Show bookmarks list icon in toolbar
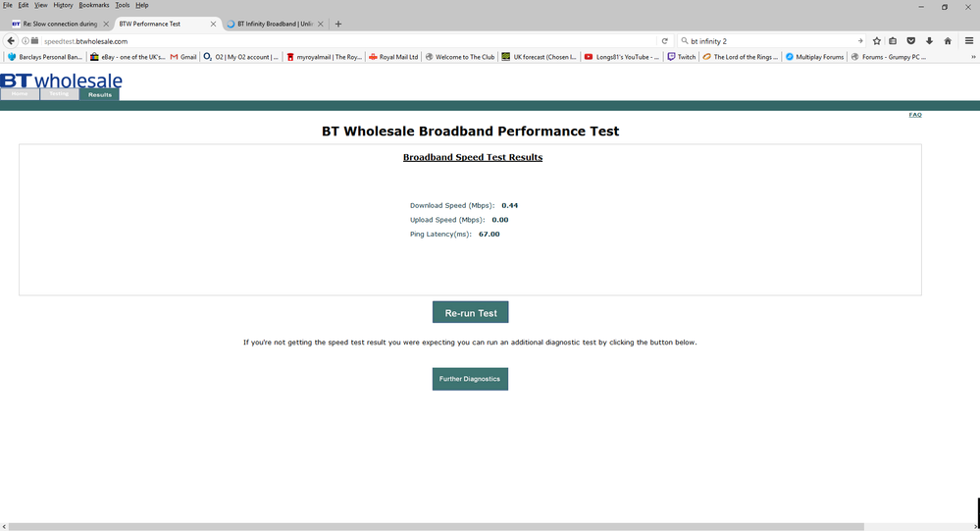The height and width of the screenshot is (531, 980). pyautogui.click(x=893, y=41)
